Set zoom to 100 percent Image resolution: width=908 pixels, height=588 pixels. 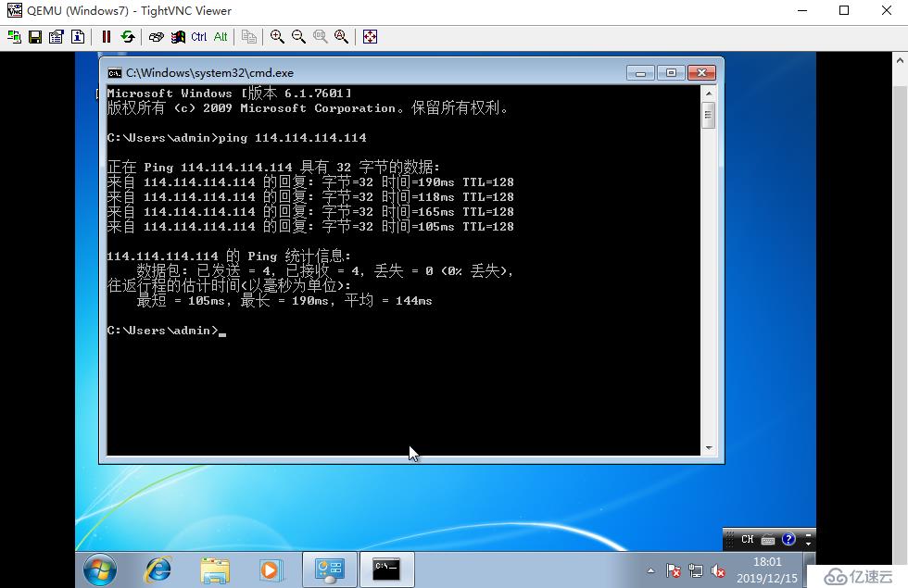point(321,37)
